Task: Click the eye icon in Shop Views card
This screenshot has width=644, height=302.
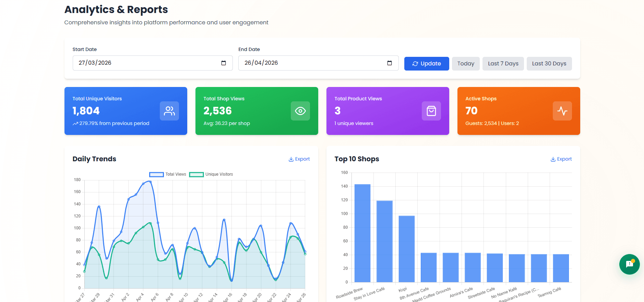Action: pos(300,111)
